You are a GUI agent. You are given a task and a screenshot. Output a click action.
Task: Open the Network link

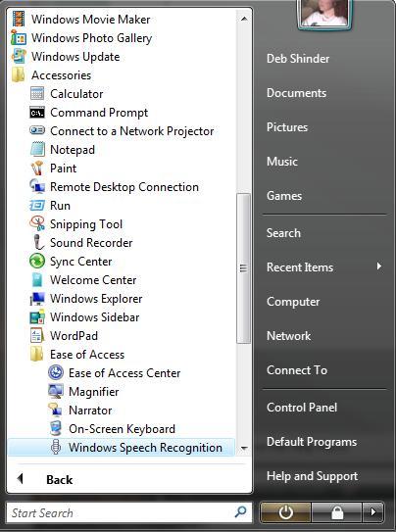(288, 336)
